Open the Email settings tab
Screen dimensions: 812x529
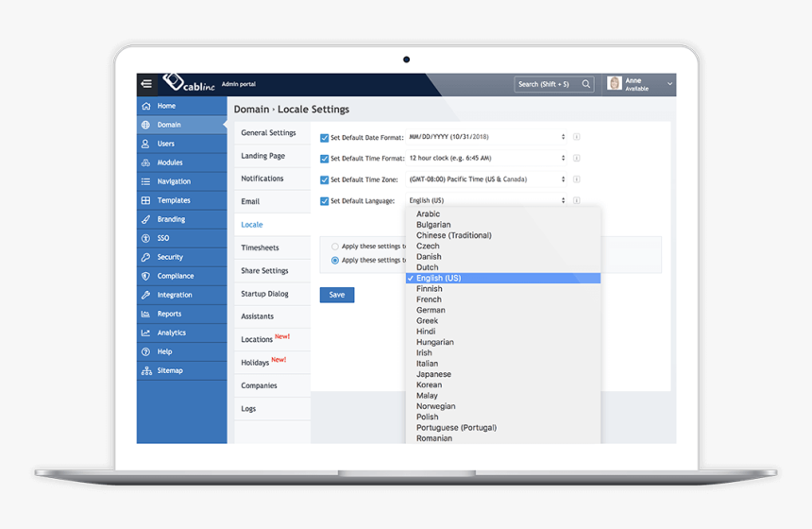(272, 201)
